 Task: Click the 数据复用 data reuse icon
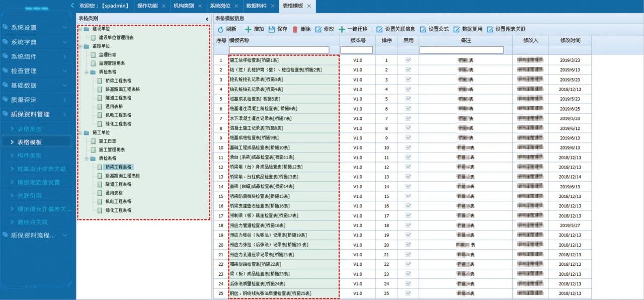pos(457,29)
